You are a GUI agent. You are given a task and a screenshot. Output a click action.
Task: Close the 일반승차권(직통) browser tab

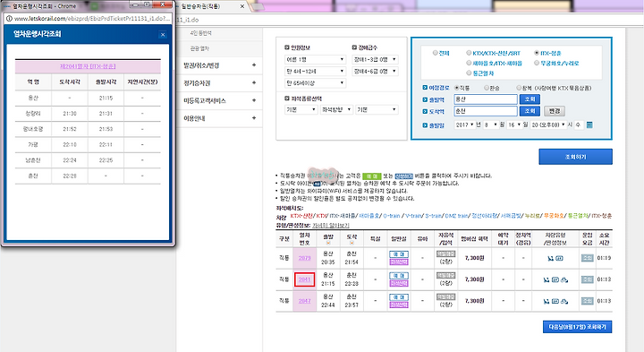click(x=242, y=6)
